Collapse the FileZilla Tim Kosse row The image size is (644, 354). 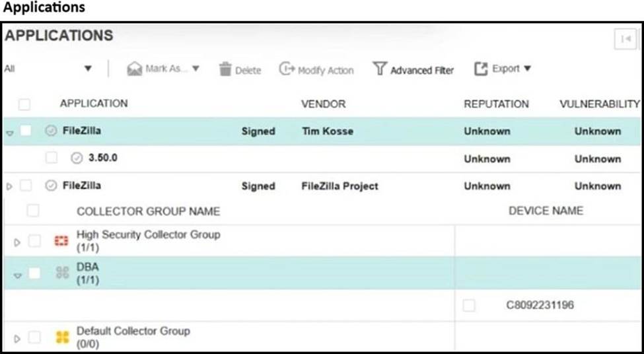(x=9, y=132)
